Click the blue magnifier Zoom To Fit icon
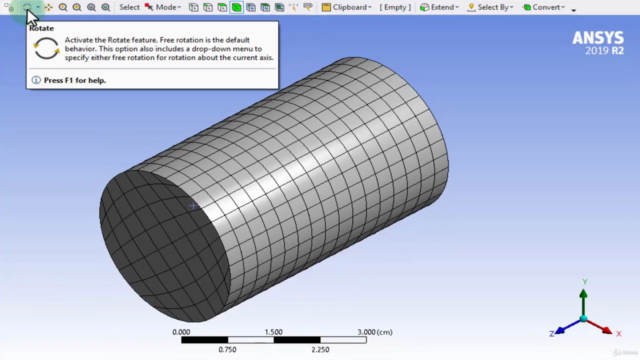This screenshot has height=360, width=640. tap(91, 7)
